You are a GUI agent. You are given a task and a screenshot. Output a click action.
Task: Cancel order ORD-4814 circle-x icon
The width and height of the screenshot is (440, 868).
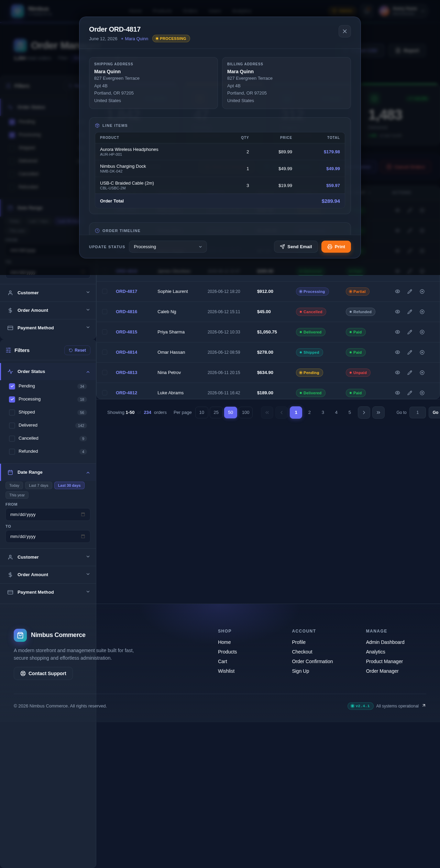click(x=422, y=352)
